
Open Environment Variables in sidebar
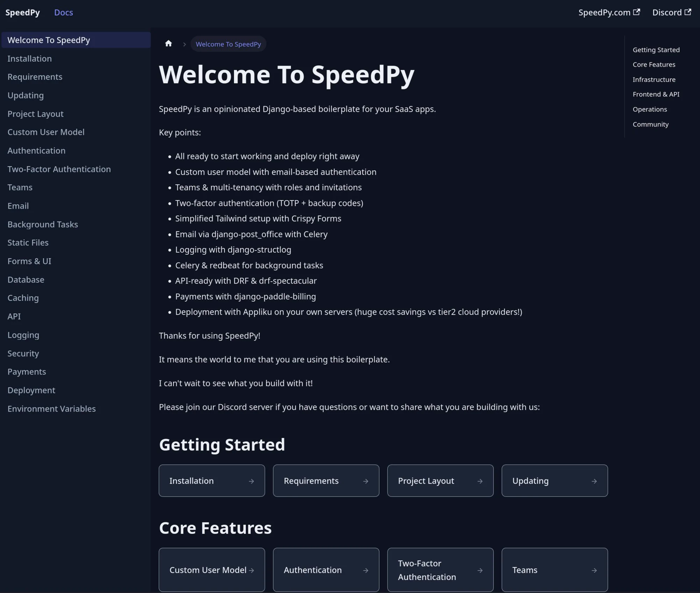(x=76, y=409)
